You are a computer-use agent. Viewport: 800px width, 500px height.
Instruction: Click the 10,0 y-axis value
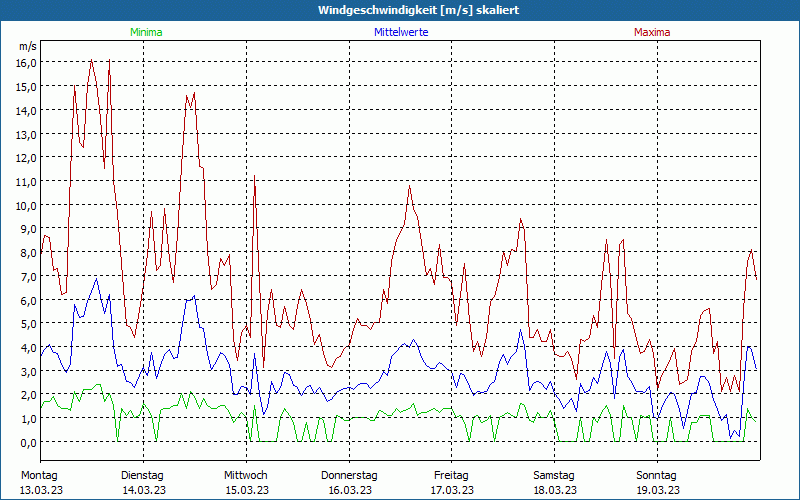[28, 206]
